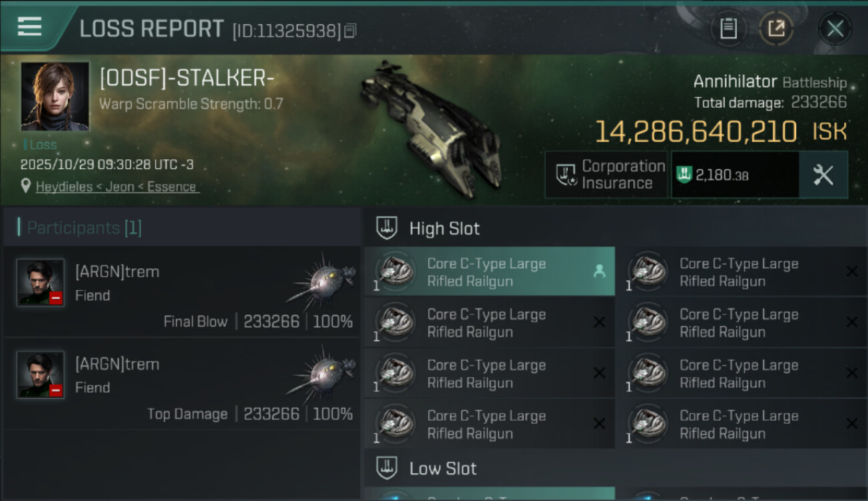Share the loss report externally
This screenshot has height=501, width=868.
[x=776, y=29]
